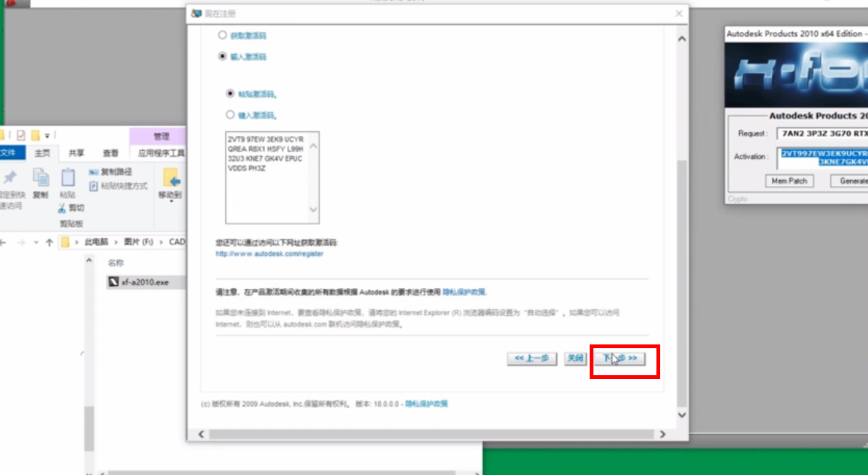Click the registration dialog's horizontal scrollbar thumb
The width and height of the screenshot is (868, 475).
tap(431, 434)
